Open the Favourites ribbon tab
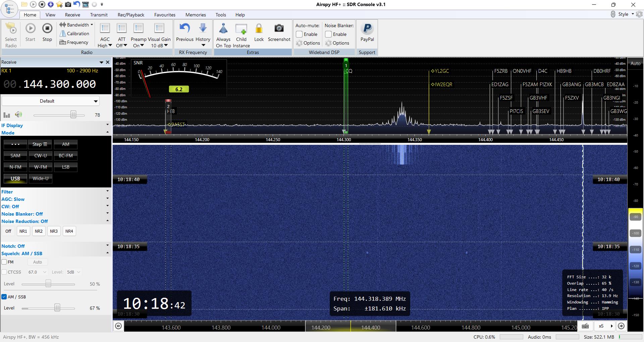This screenshot has height=342, width=644. [x=165, y=15]
